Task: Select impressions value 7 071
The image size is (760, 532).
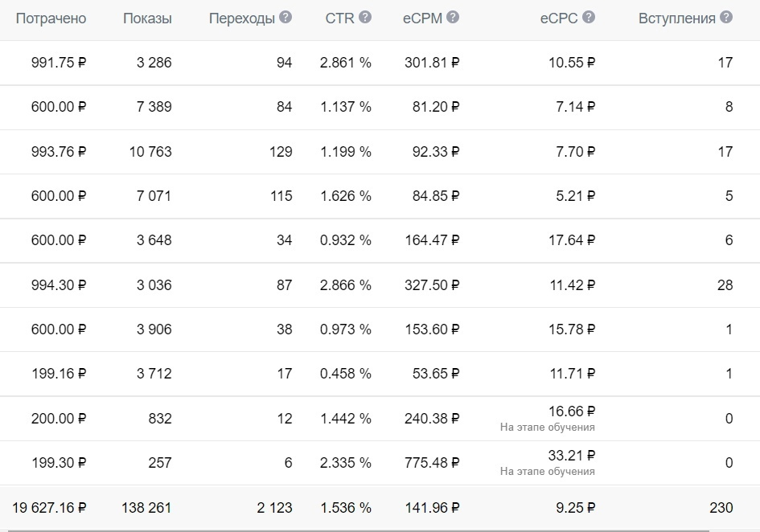Action: coord(154,196)
